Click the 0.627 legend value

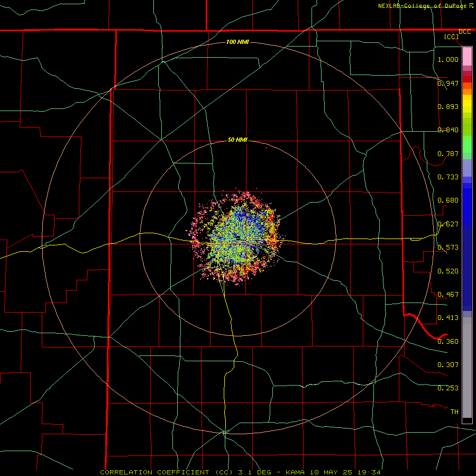tap(448, 224)
